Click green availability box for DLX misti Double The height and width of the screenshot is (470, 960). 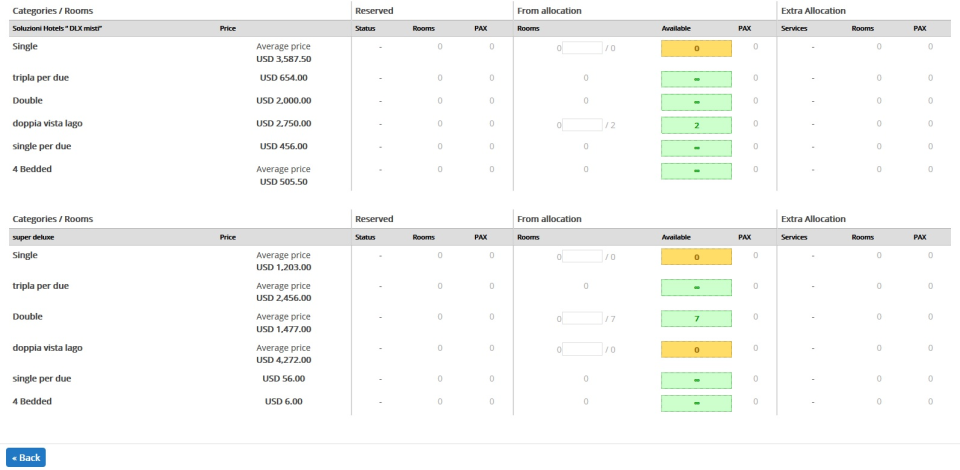pos(696,102)
